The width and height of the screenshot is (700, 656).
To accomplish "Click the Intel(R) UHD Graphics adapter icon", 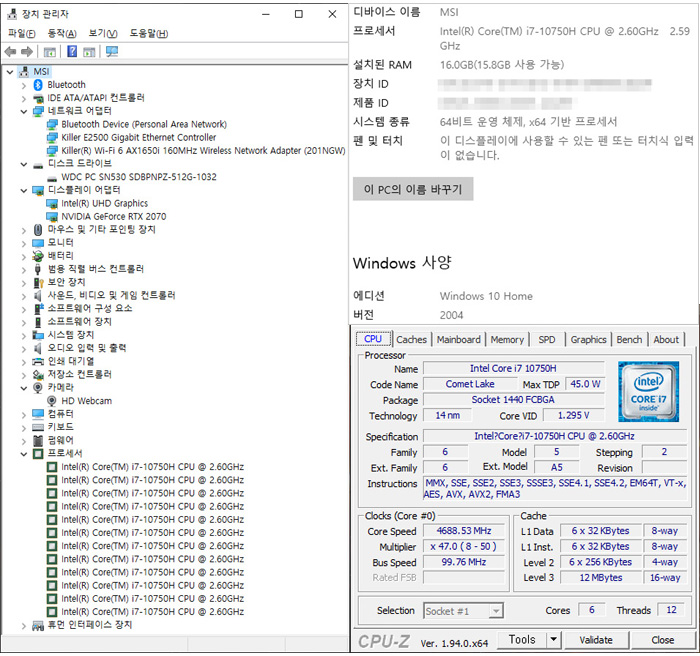I will pos(52,204).
